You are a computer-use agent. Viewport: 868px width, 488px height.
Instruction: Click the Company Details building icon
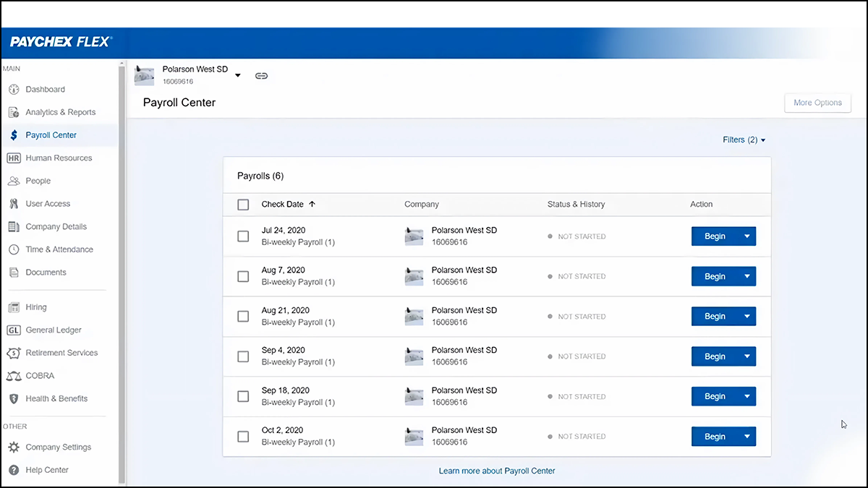coord(13,227)
